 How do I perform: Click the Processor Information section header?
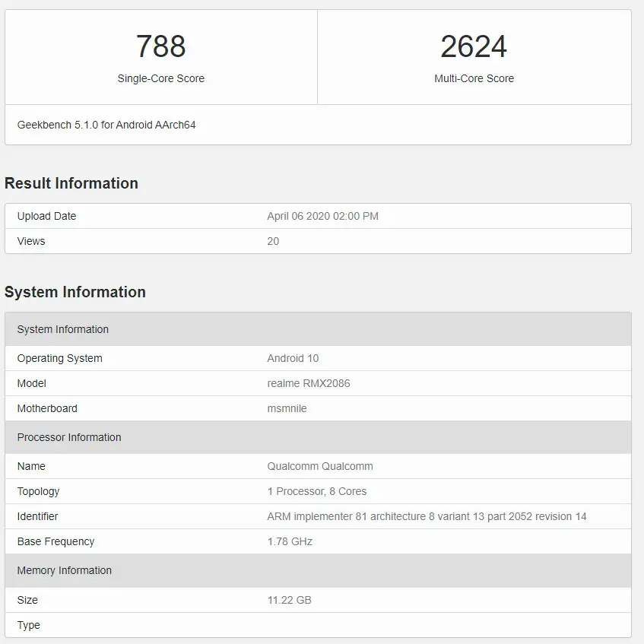[318, 437]
